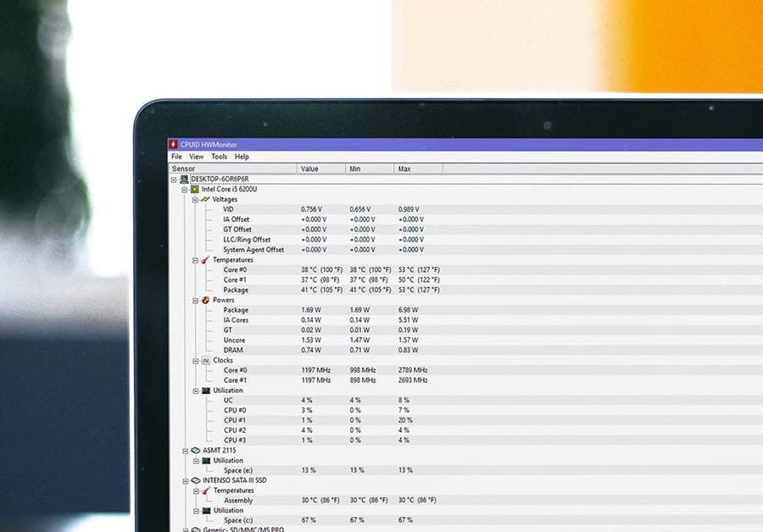Click the 6.98 W max package power
The height and width of the screenshot is (532, 763).
click(409, 310)
